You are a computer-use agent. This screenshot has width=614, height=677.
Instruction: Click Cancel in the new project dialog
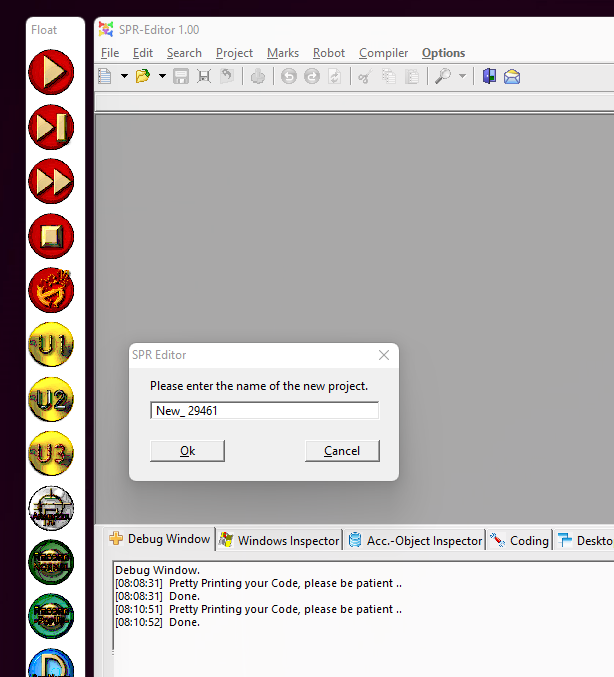pyautogui.click(x=342, y=451)
